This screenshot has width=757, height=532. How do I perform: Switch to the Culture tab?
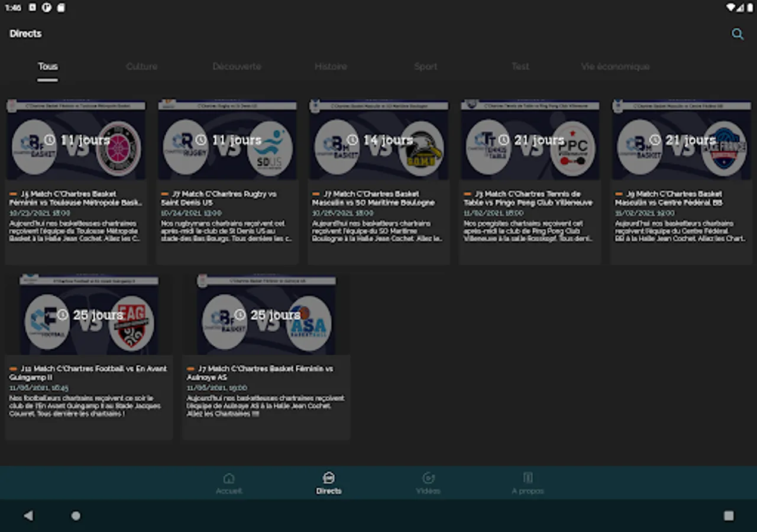click(142, 66)
